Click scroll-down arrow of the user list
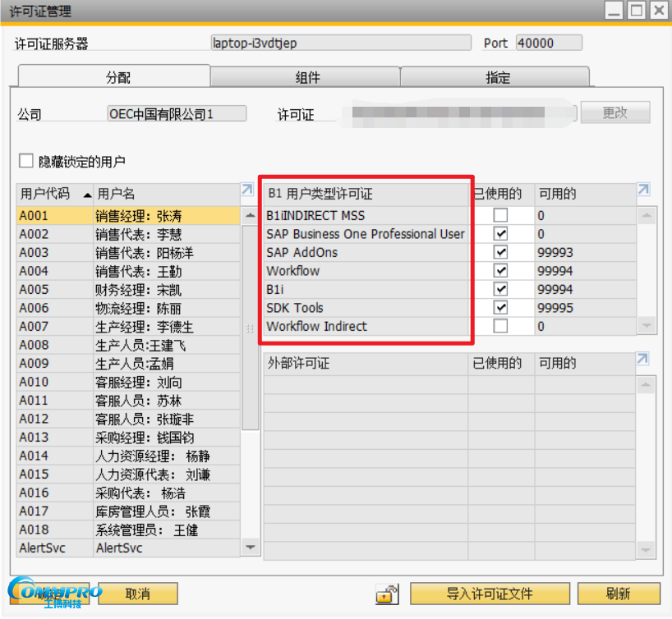672x619 pixels. coord(251,548)
